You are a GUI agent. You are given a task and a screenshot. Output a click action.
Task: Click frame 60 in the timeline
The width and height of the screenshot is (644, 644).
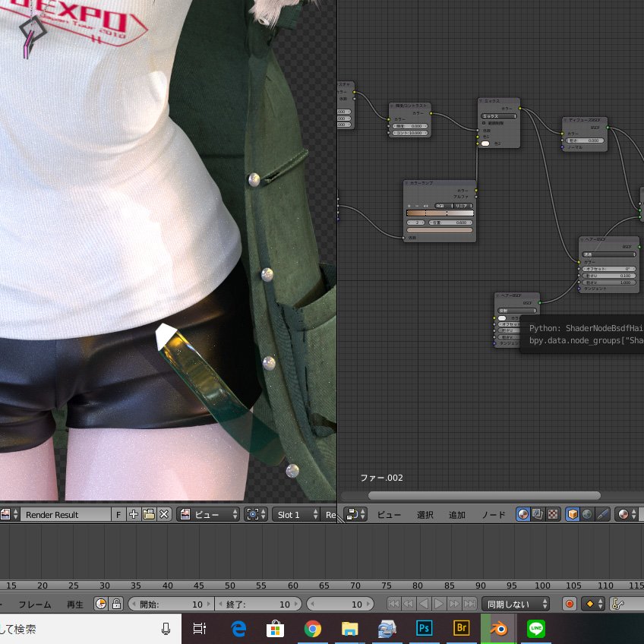pyautogui.click(x=293, y=585)
